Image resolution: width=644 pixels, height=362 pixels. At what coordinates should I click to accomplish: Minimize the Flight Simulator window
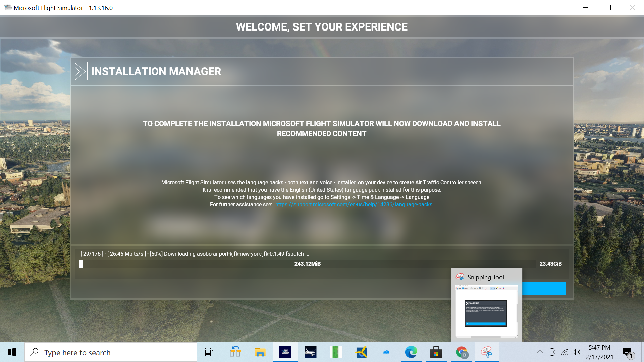tap(585, 8)
